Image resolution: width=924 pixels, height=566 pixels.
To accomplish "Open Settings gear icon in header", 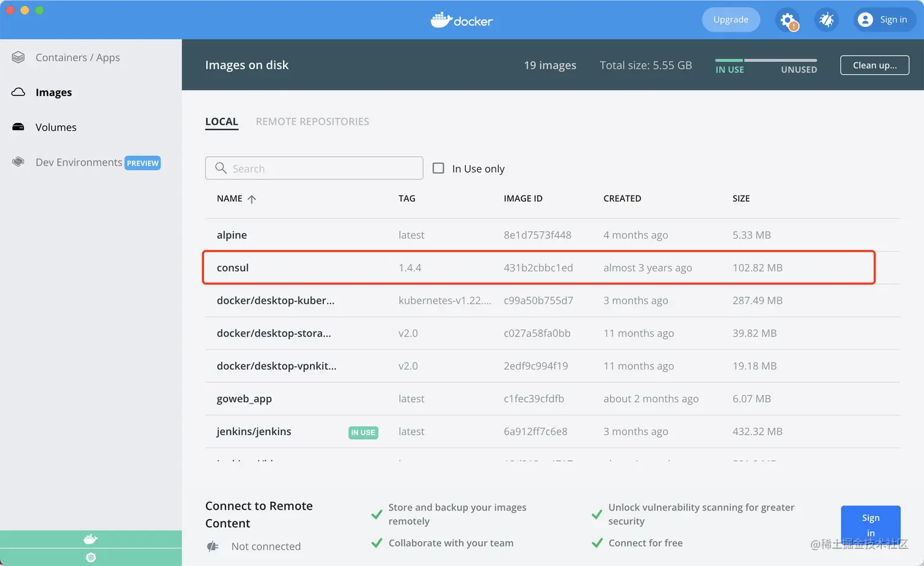I will (x=787, y=20).
